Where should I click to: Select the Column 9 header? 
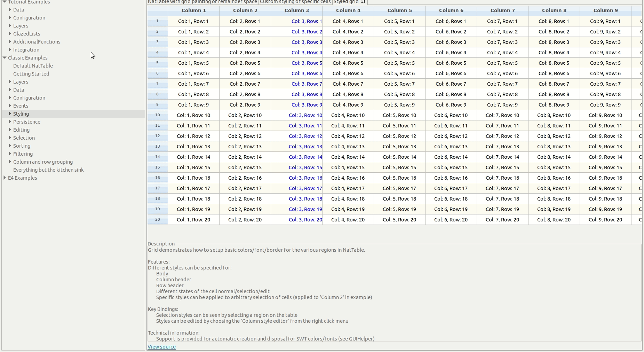(x=606, y=10)
